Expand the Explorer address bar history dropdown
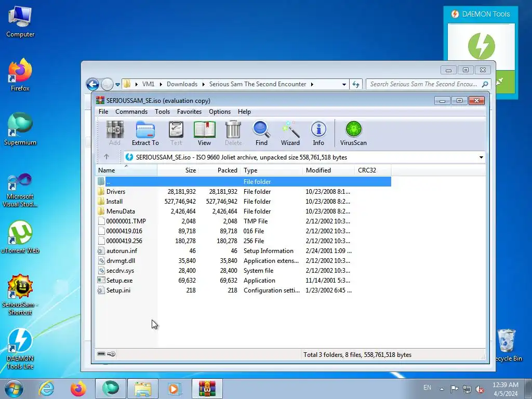532x399 pixels. click(x=344, y=84)
